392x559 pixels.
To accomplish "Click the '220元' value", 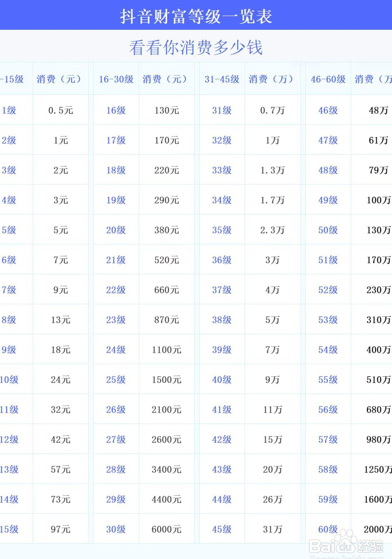I will (x=167, y=170).
